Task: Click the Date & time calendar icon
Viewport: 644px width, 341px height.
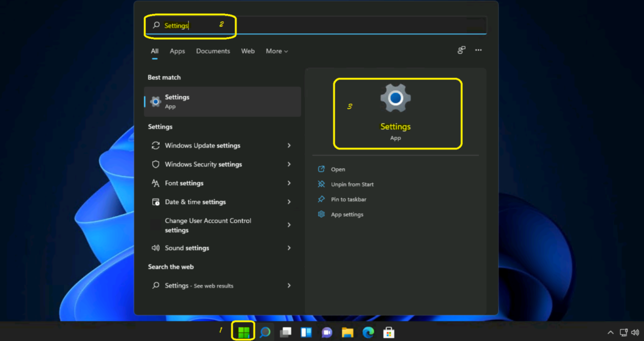Action: click(156, 202)
